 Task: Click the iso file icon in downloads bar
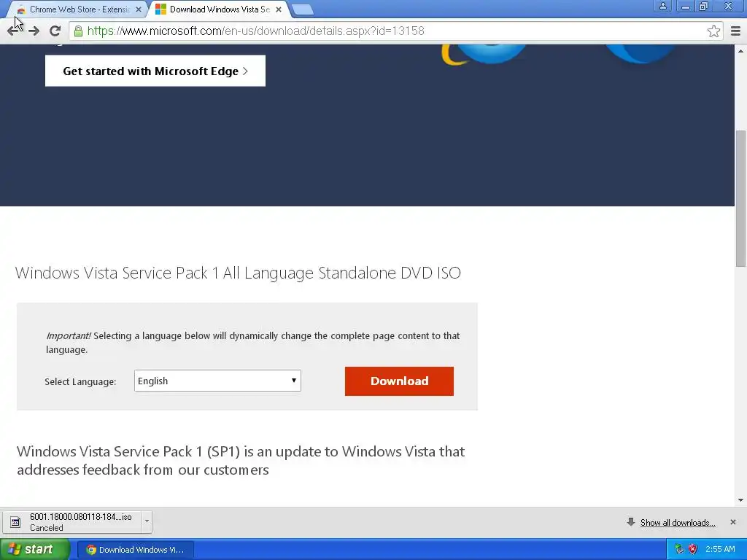[x=15, y=522]
